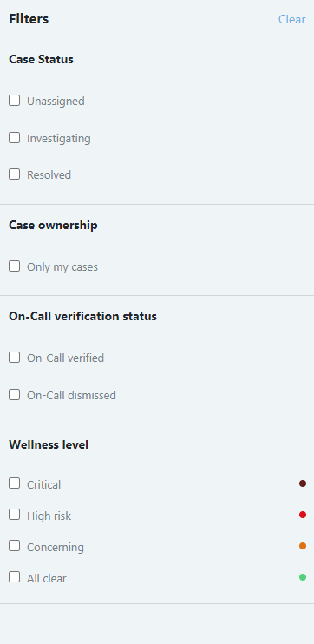Clear all filters using the Clear link
The image size is (314, 644).
pyautogui.click(x=291, y=19)
